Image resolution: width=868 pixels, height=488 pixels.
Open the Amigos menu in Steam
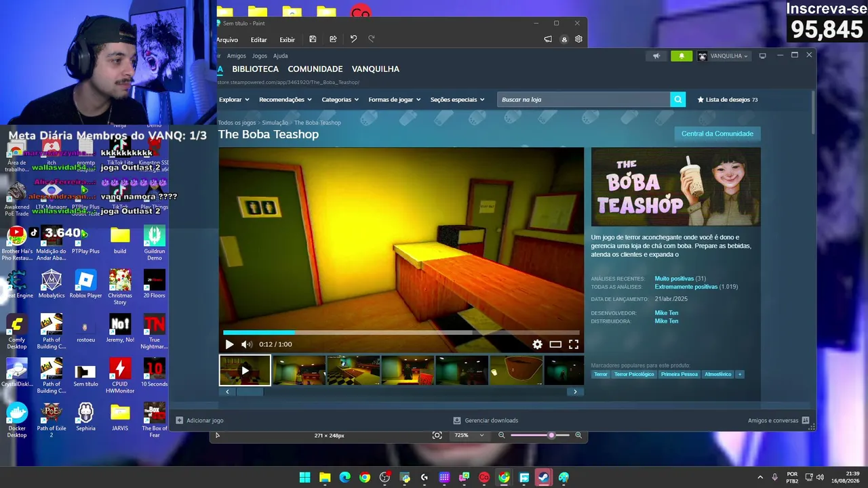[237, 56]
